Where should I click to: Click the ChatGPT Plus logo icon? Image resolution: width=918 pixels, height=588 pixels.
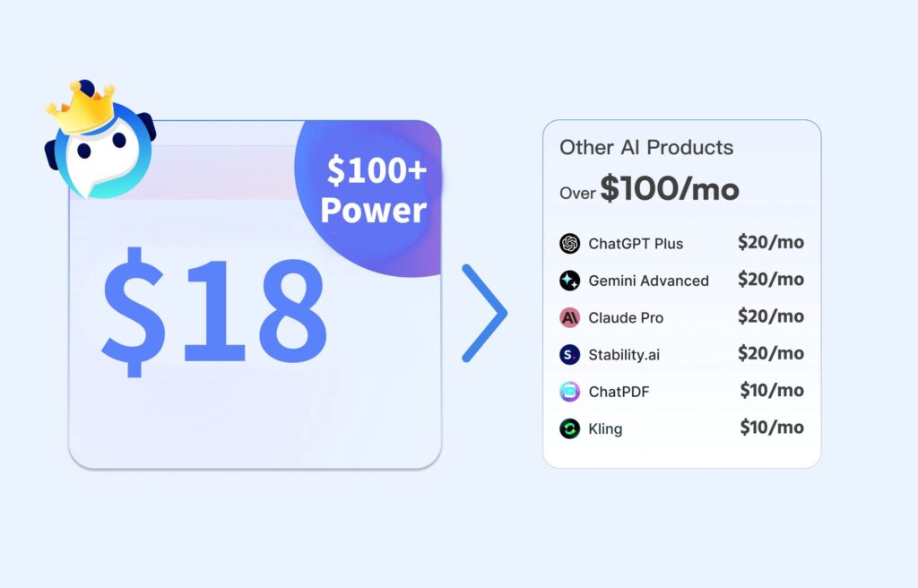click(x=569, y=243)
